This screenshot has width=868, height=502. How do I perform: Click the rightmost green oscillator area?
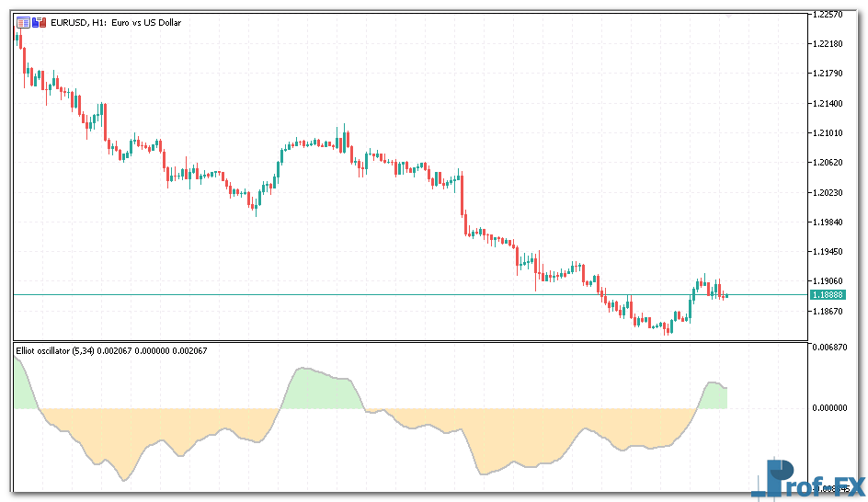(713, 397)
